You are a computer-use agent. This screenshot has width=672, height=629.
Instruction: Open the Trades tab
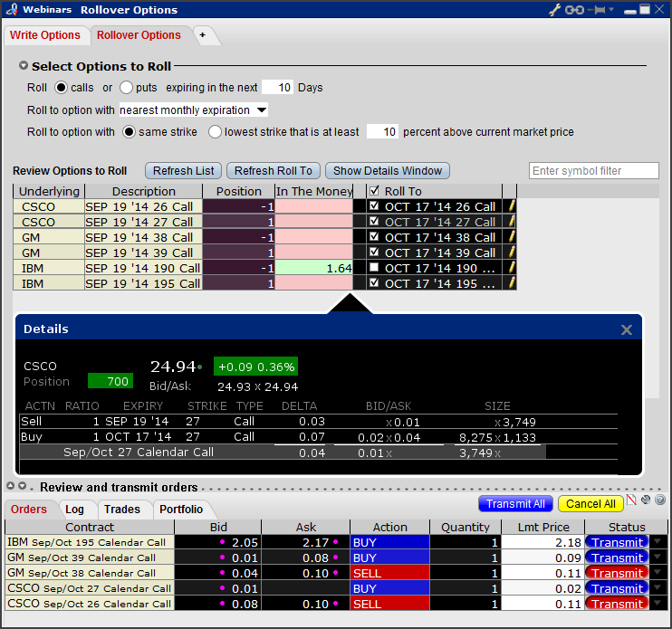[x=122, y=510]
